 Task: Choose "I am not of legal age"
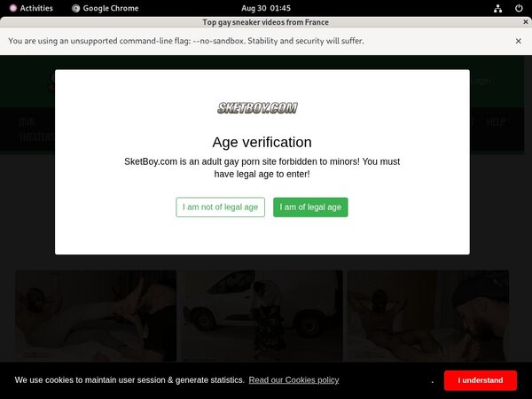(x=220, y=207)
